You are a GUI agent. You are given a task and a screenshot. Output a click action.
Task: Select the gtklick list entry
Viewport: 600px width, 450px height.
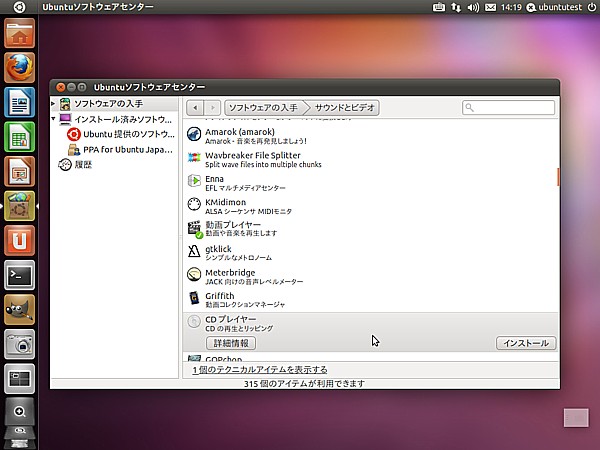tap(369, 253)
